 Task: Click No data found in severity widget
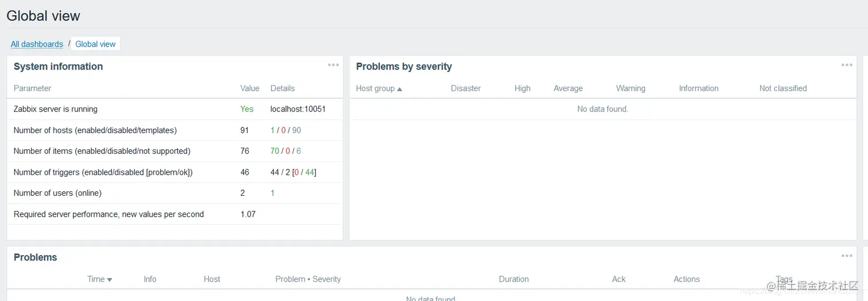click(x=603, y=109)
